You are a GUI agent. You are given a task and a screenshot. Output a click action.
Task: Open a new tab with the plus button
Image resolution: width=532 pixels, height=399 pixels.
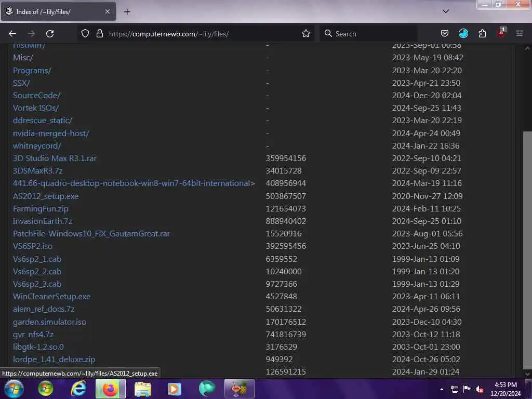(127, 11)
